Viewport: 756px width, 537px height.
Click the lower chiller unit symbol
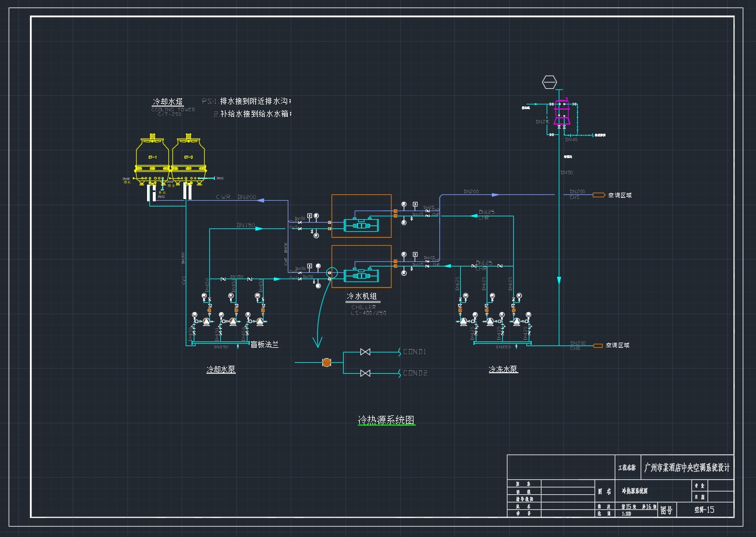(x=361, y=275)
